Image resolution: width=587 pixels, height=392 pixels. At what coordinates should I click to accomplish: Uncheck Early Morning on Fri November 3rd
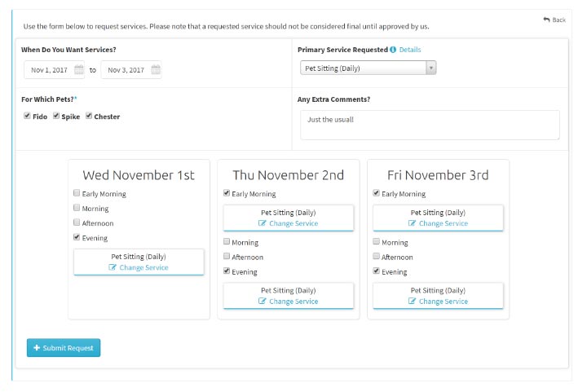coord(376,193)
